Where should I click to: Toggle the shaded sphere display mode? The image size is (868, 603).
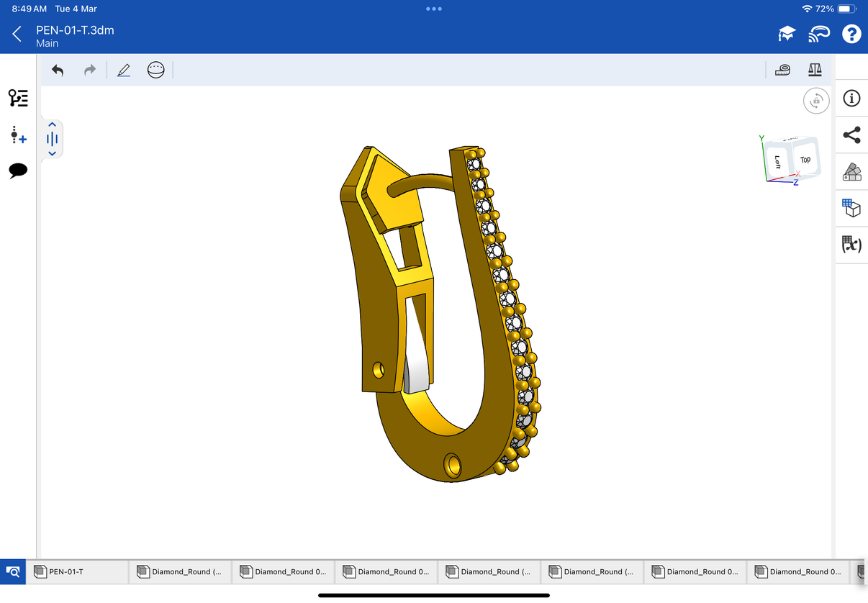156,70
